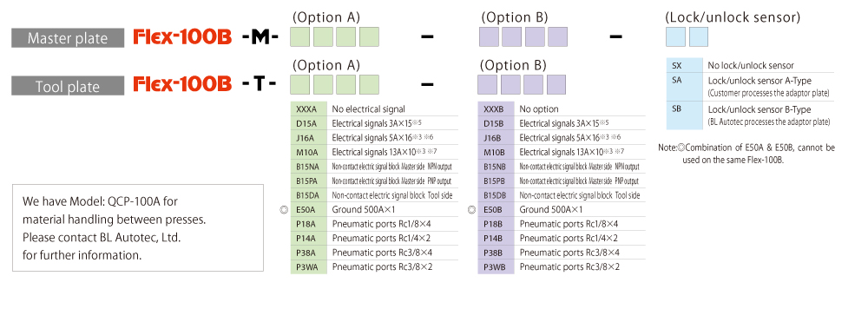This screenshot has width=868, height=322.
Task: Click the Master plate's first Option A green box
Action: [x=300, y=36]
